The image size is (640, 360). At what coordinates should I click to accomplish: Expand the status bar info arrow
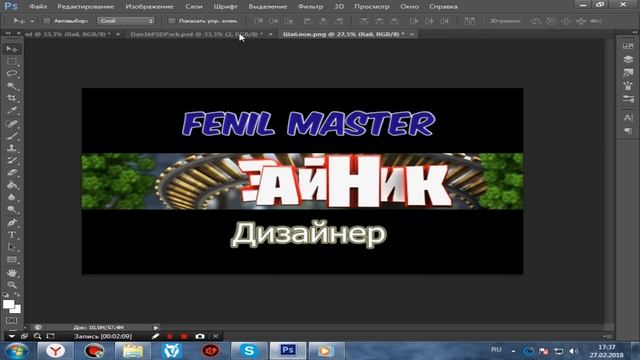pos(156,327)
